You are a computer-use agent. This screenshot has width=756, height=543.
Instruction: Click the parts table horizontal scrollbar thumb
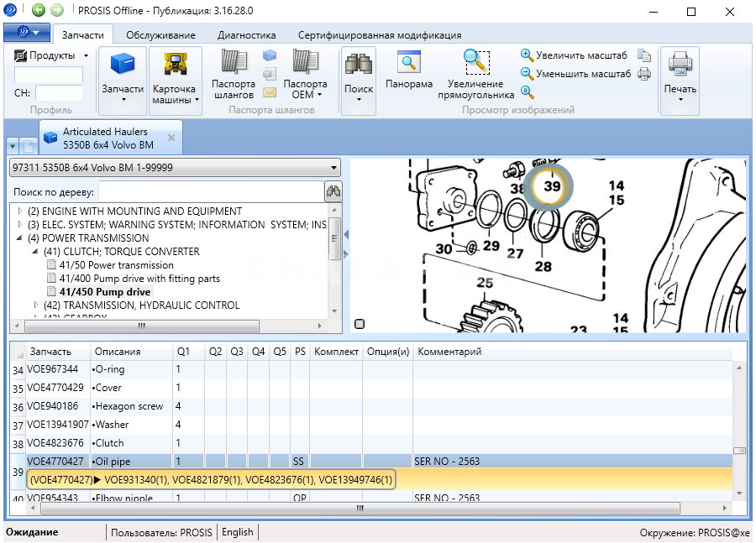click(x=360, y=508)
